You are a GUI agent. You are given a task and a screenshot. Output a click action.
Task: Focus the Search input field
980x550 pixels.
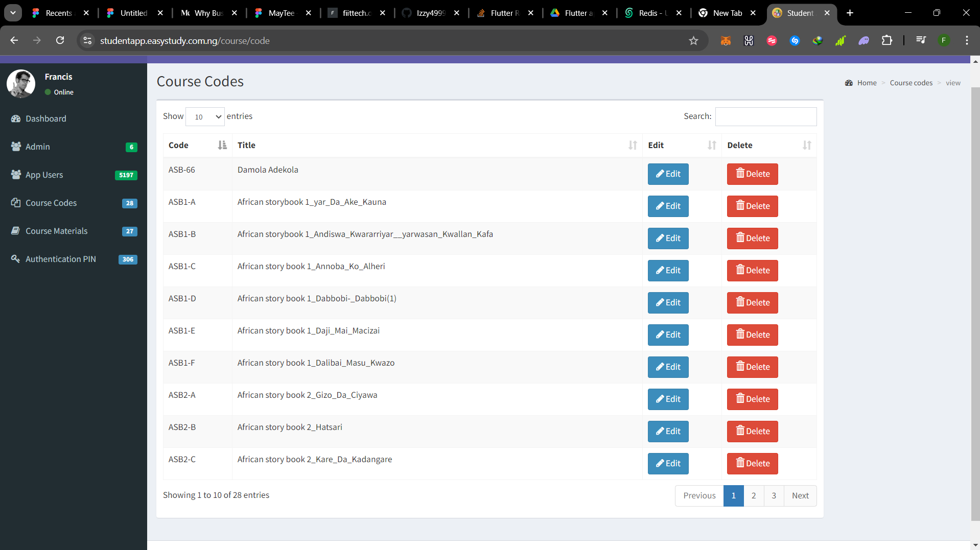(765, 116)
